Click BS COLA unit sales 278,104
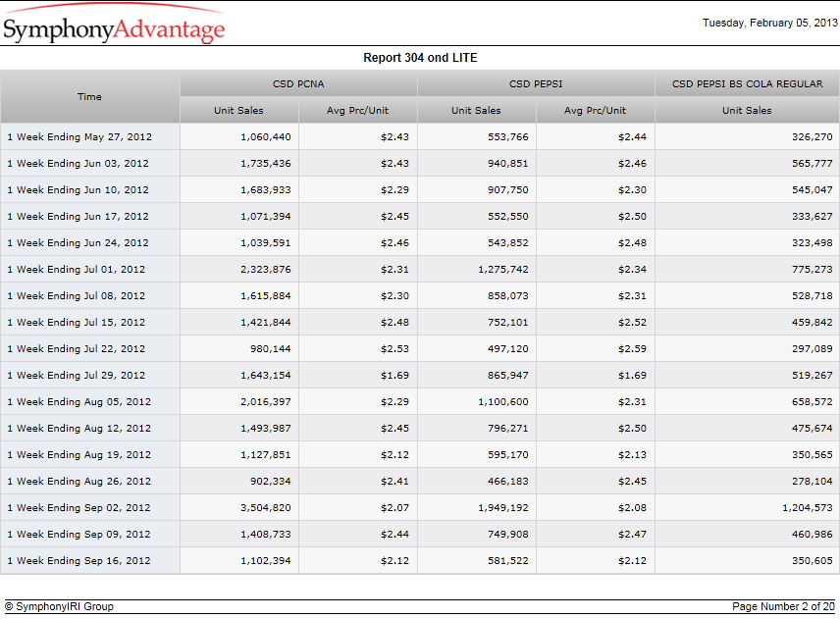The height and width of the screenshot is (619, 840). (x=813, y=482)
